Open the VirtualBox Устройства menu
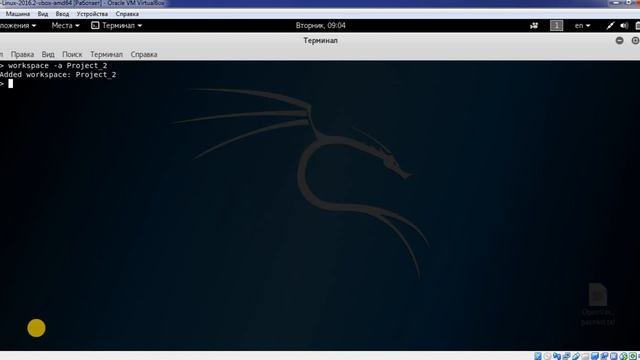This screenshot has width=640, height=360. pos(92,14)
